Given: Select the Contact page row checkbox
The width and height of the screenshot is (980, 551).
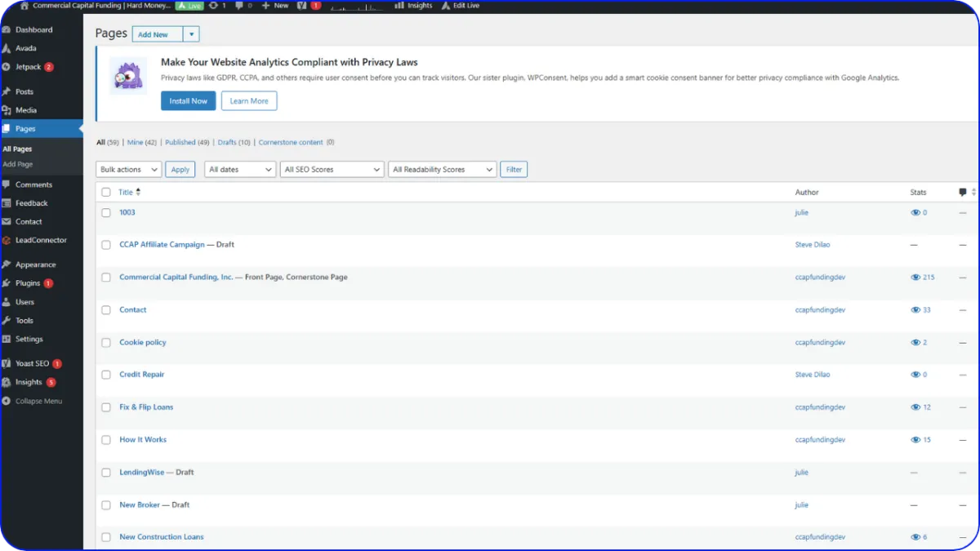Looking at the screenshot, I should coord(105,310).
